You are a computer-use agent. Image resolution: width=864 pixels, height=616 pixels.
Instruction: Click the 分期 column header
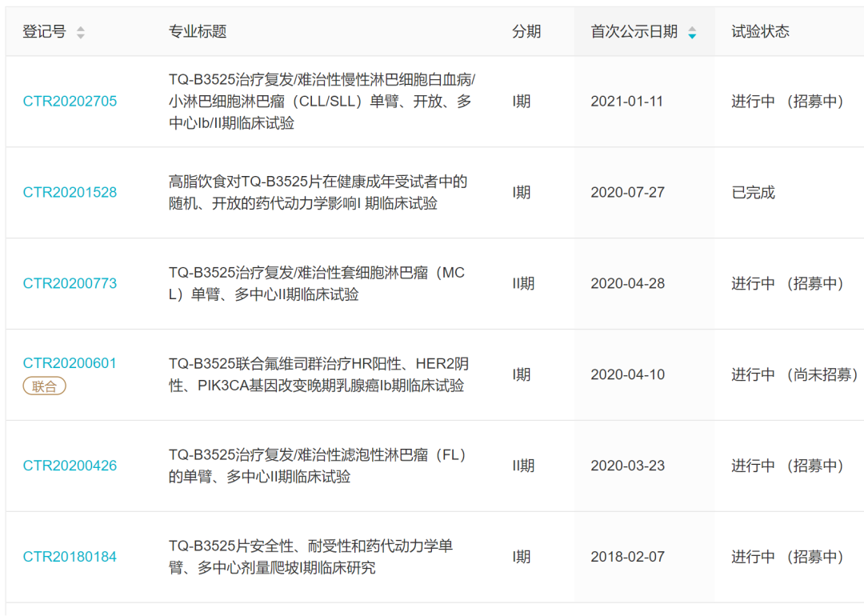click(x=526, y=31)
